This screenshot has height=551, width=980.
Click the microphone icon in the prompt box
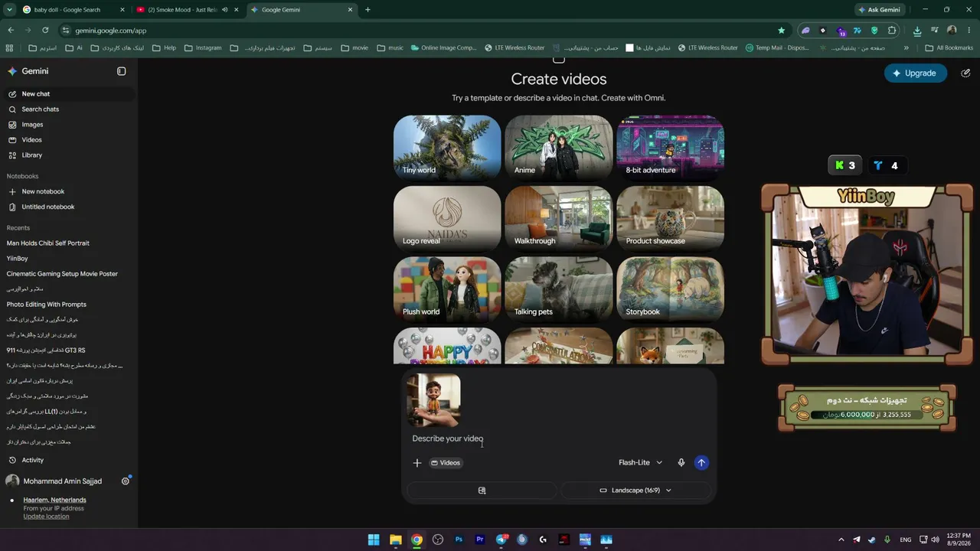point(681,462)
